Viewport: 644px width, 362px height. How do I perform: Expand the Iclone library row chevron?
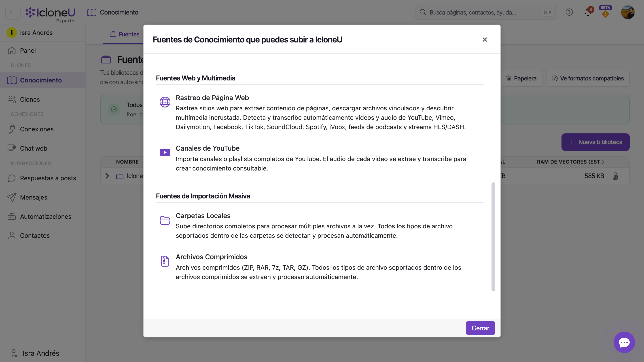(x=107, y=176)
